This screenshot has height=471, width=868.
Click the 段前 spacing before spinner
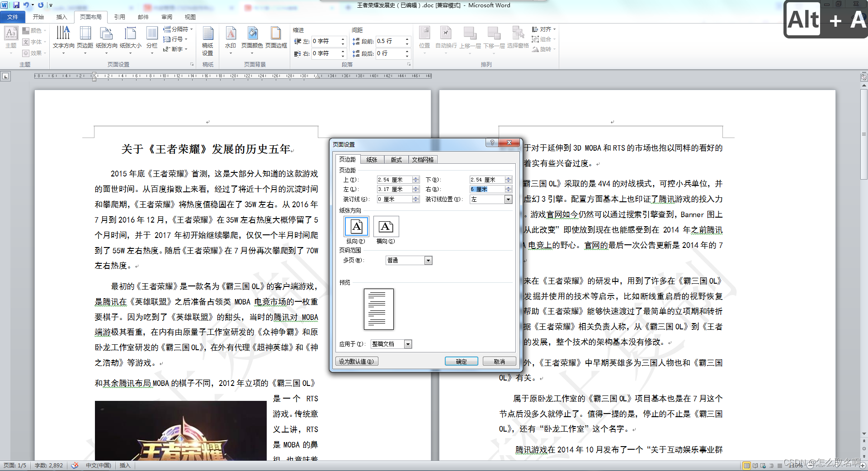[x=407, y=41]
